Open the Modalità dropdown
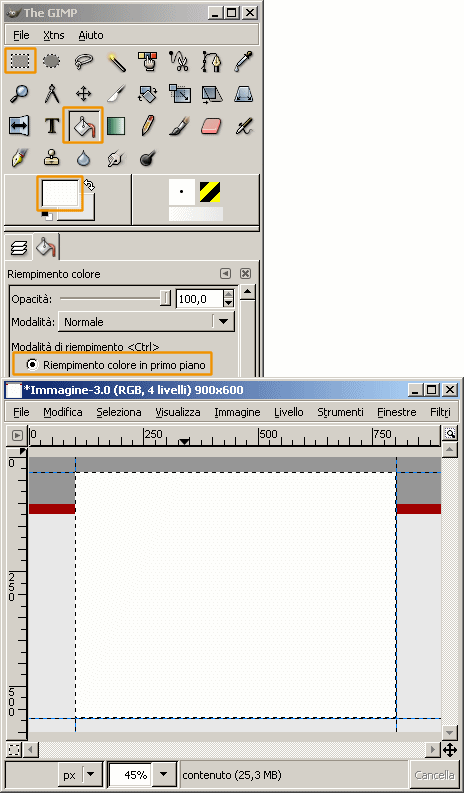Viewport: 464px width, 793px height. pos(146,322)
